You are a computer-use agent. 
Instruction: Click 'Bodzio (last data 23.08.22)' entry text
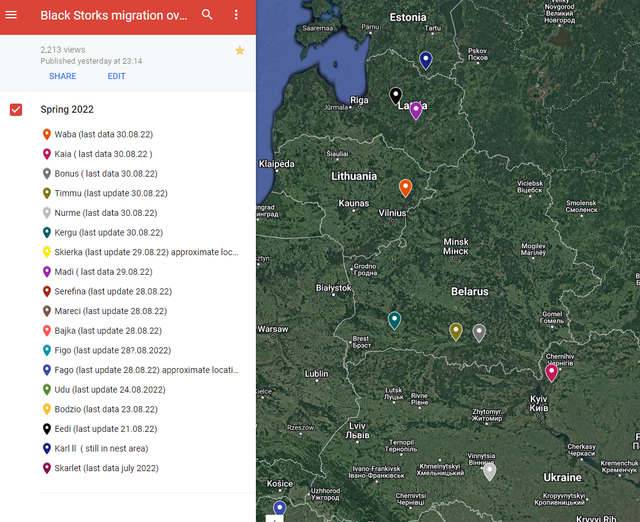pos(106,409)
